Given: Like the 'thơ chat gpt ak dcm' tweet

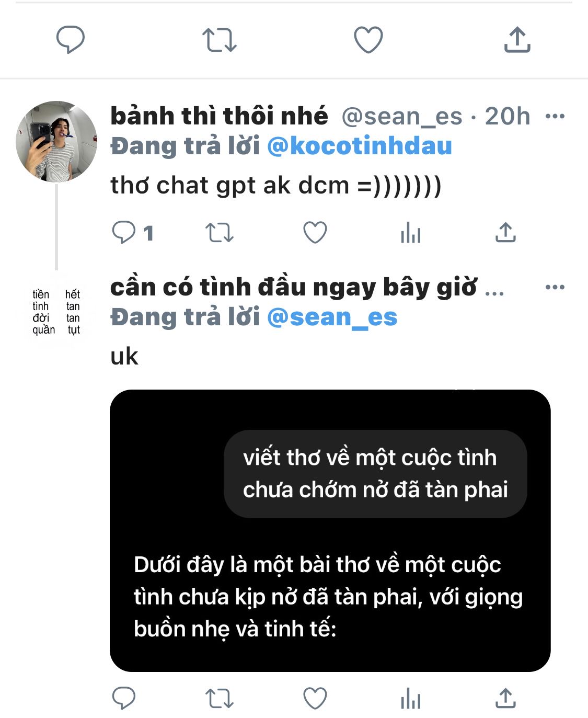Looking at the screenshot, I should click(x=315, y=233).
